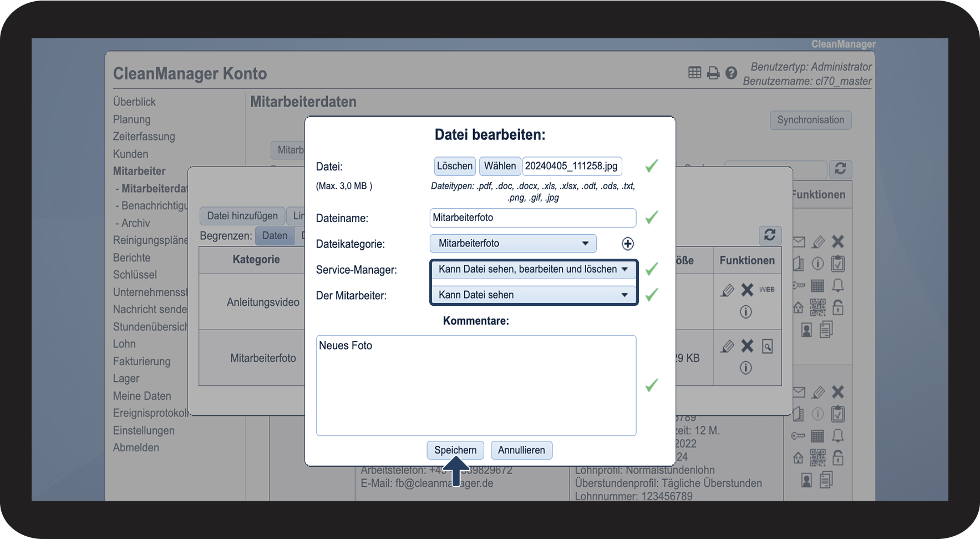Show info for the Mitarbeiterfoto file row

[x=745, y=368]
